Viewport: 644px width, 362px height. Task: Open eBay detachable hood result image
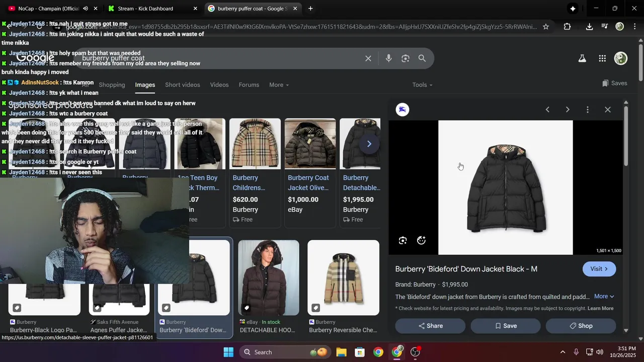coord(269,278)
